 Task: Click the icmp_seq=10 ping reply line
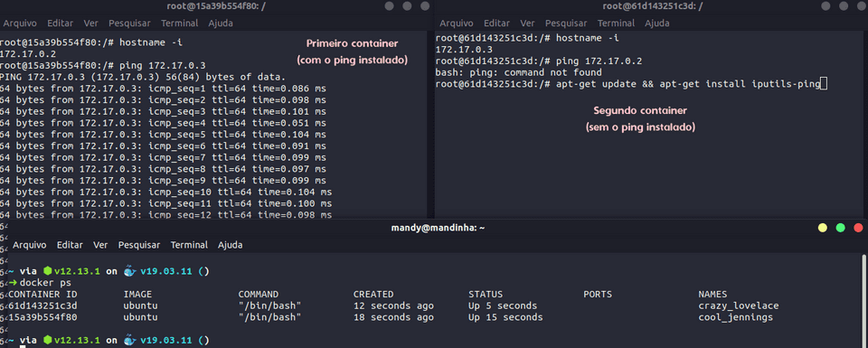(166, 192)
